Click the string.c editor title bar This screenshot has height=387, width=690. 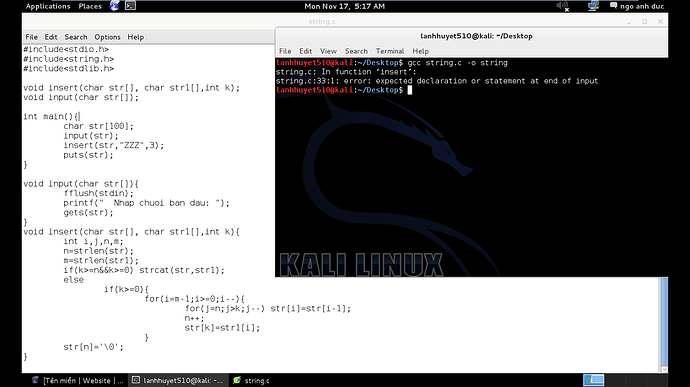[322, 21]
